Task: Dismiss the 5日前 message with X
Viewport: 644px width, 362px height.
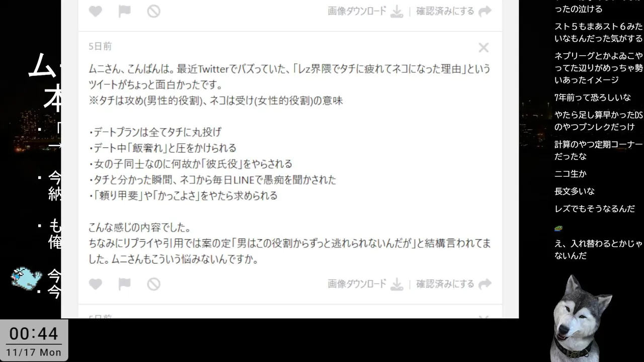Action: (484, 48)
